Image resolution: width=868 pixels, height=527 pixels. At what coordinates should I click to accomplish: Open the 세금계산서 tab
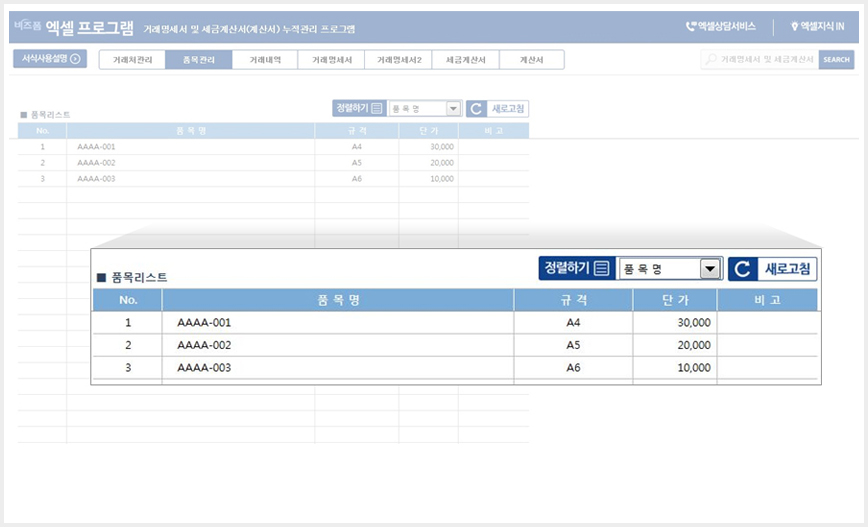(466, 60)
